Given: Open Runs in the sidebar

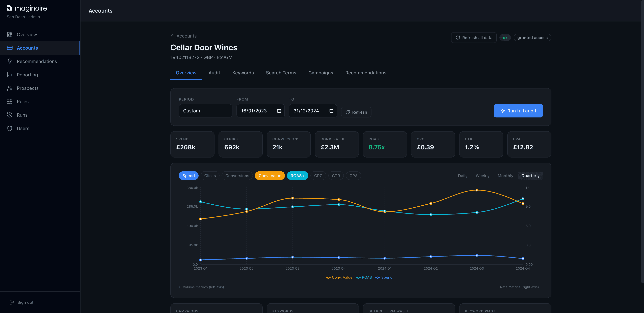Looking at the screenshot, I should (x=40, y=115).
